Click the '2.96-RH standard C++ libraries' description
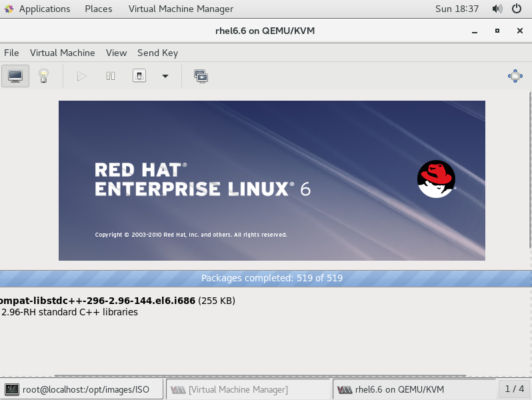Screen dimensions: 532x400 [x=69, y=312]
